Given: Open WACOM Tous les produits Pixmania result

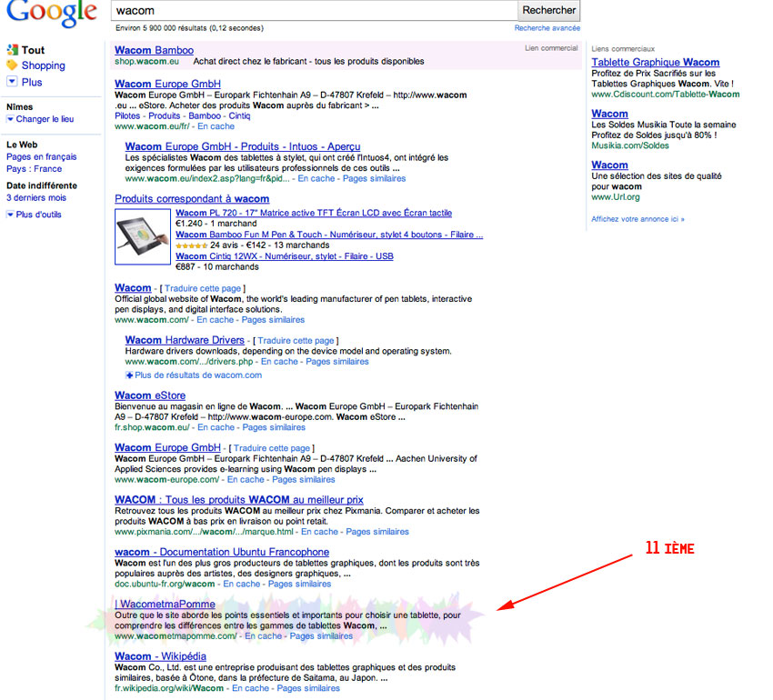Looking at the screenshot, I should tap(239, 500).
